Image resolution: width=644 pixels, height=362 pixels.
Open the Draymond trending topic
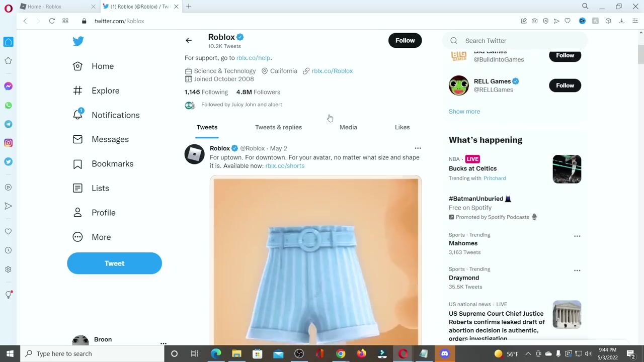[464, 278]
